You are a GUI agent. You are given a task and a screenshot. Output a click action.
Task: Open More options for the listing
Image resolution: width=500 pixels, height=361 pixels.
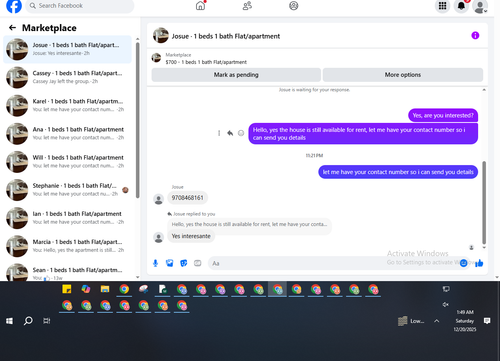coord(403,75)
